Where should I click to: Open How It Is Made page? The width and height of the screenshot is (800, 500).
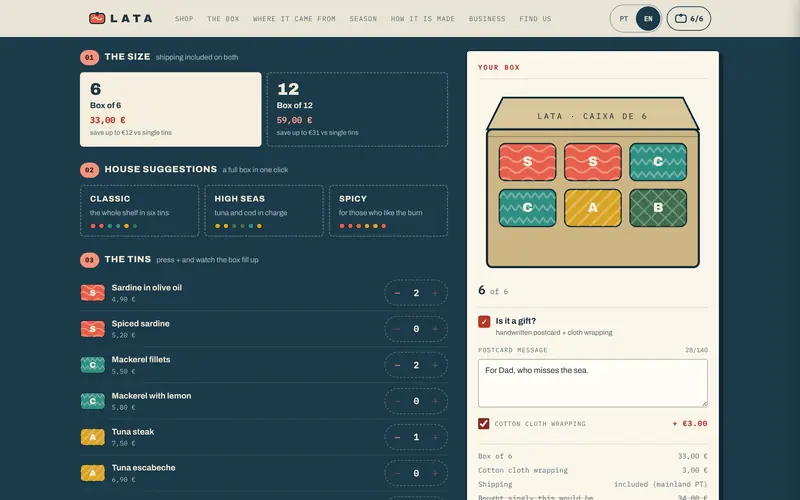click(423, 19)
